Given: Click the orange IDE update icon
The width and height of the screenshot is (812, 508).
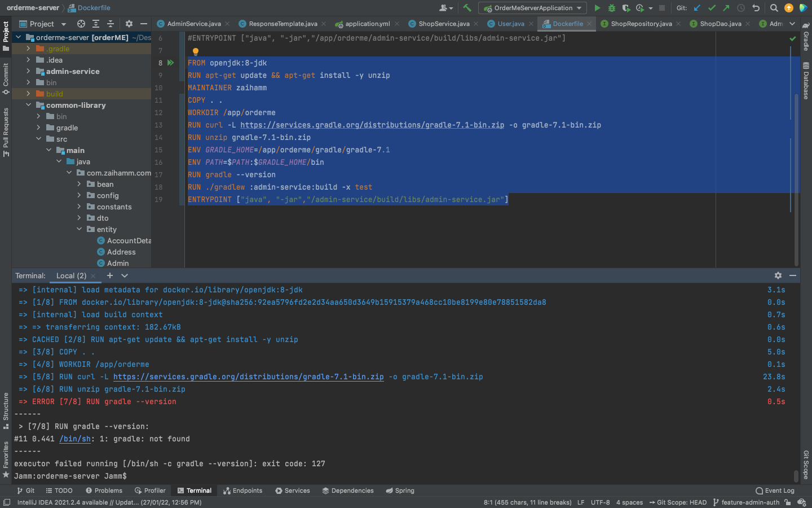Looking at the screenshot, I should 789,8.
